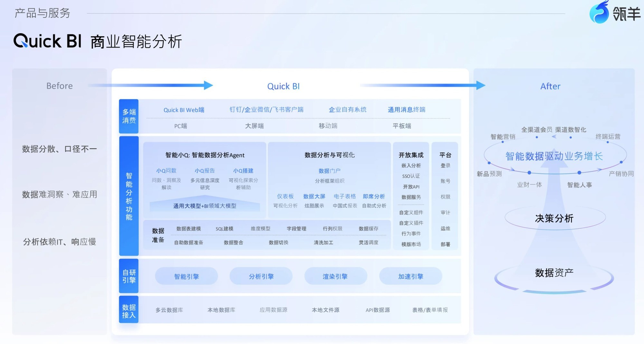Click the 仪表板 item
The image size is (644, 344).
[x=285, y=196]
